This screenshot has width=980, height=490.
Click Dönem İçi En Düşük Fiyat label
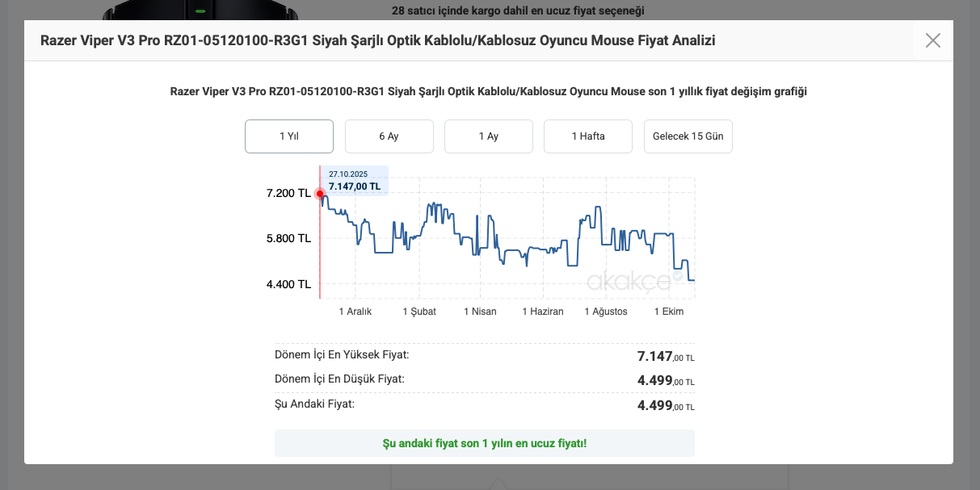[x=339, y=379]
